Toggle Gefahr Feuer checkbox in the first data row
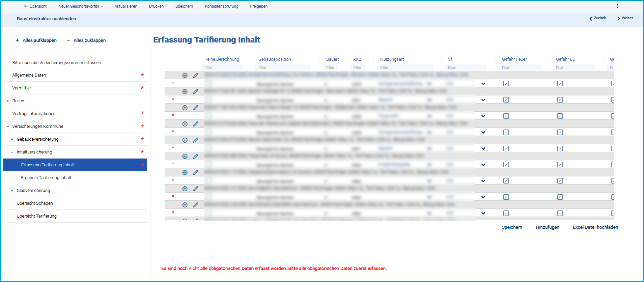 coord(506,84)
